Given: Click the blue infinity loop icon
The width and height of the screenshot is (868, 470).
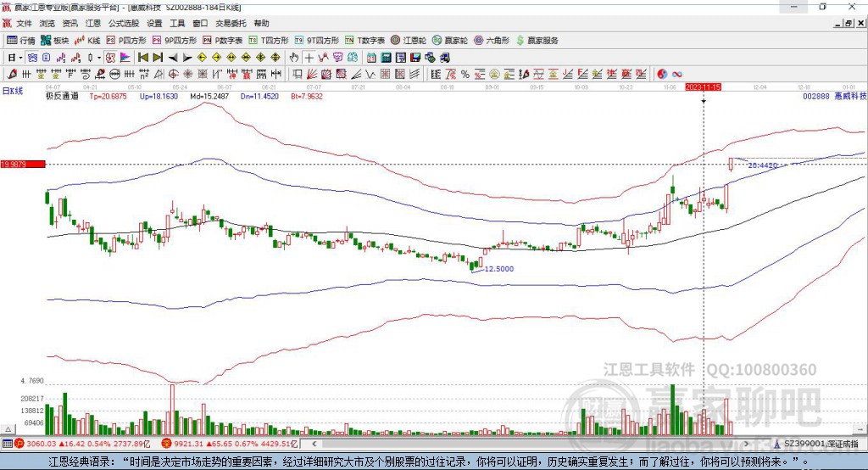Looking at the screenshot, I should coord(676,74).
